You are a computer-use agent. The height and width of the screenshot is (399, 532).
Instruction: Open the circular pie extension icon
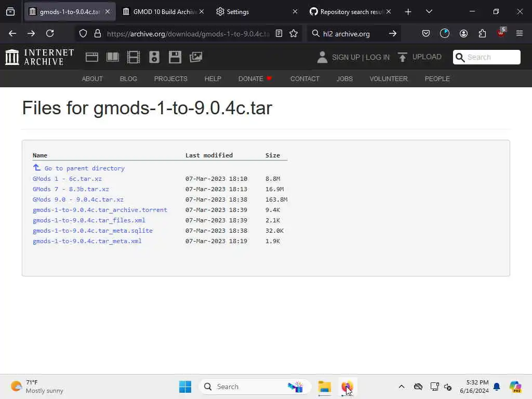coord(445,33)
